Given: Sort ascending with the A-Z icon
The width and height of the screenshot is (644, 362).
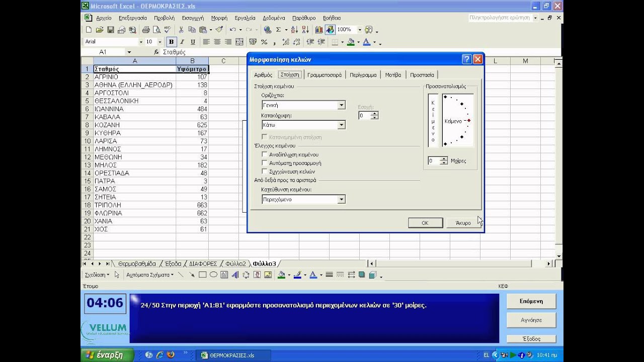Looking at the screenshot, I should [294, 30].
